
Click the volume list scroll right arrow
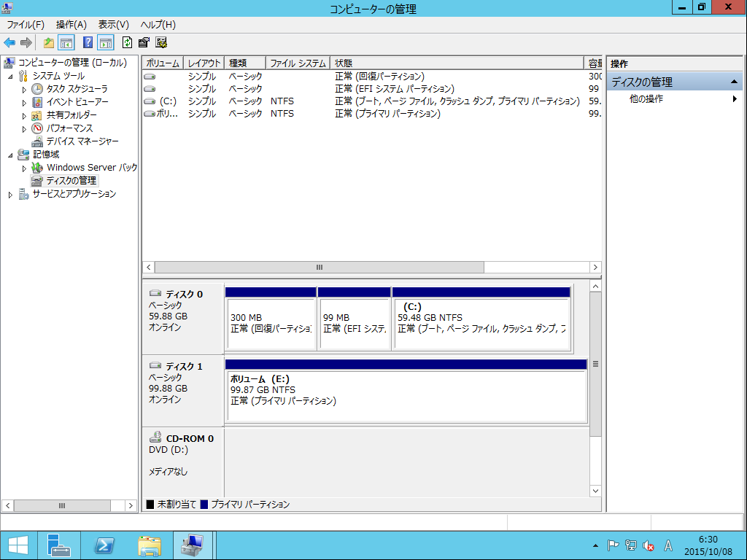tap(595, 268)
